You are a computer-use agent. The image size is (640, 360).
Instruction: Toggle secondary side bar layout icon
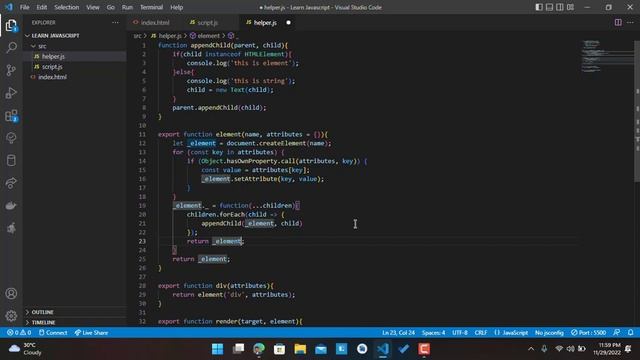click(x=560, y=7)
